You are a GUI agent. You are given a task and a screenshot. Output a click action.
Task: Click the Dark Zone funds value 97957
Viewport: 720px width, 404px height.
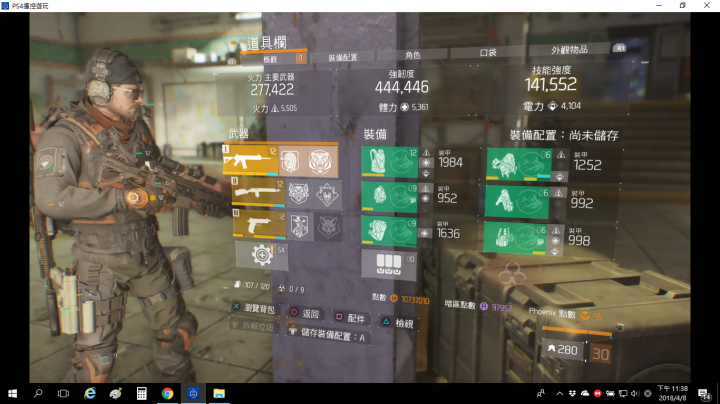point(501,307)
